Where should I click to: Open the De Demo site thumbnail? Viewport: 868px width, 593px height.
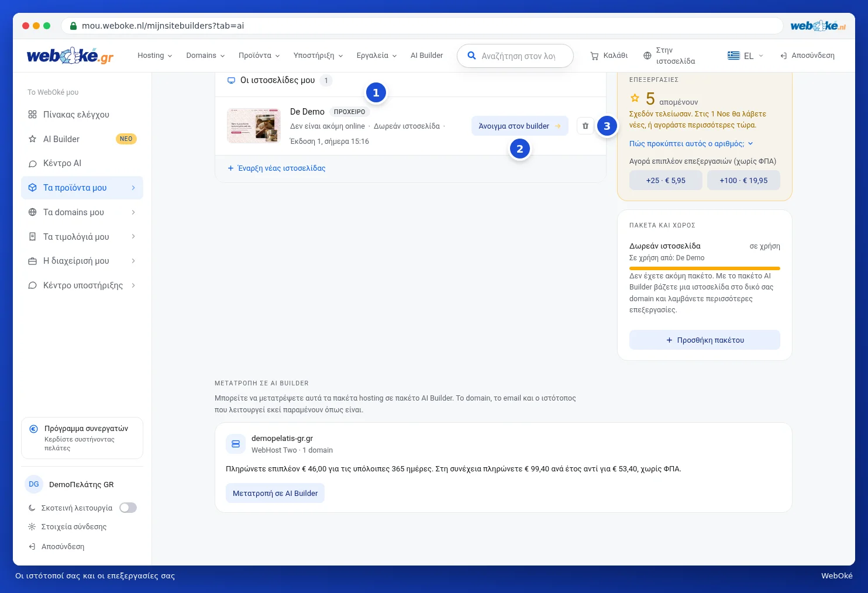[x=254, y=126]
